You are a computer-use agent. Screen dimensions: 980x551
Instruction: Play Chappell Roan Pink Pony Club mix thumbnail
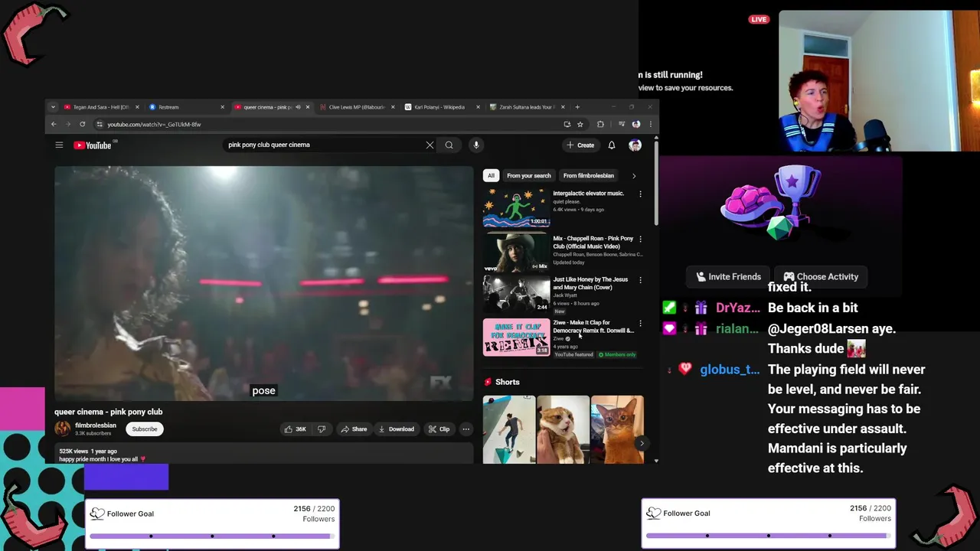point(516,253)
